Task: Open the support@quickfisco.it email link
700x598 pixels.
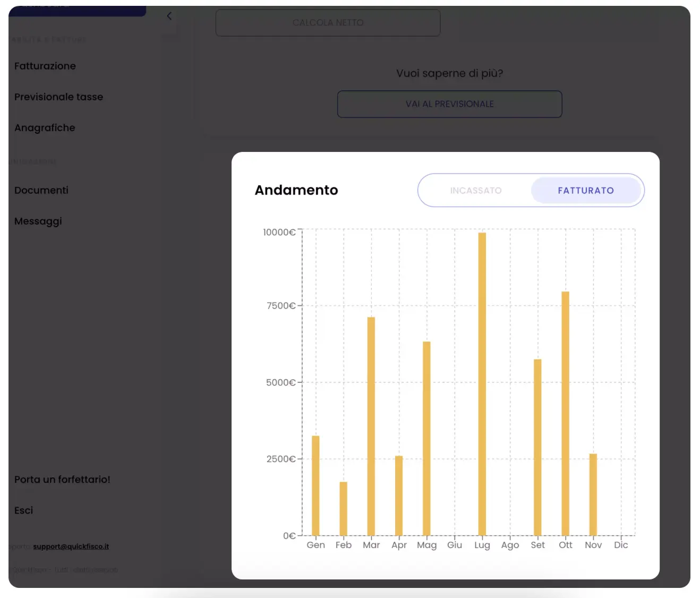Action: tap(71, 546)
